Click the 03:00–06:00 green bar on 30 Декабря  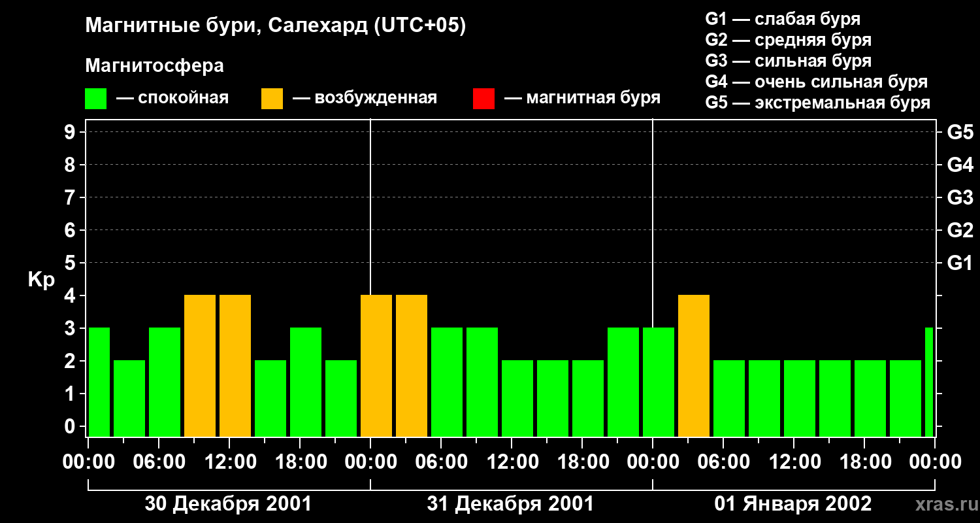(129, 398)
